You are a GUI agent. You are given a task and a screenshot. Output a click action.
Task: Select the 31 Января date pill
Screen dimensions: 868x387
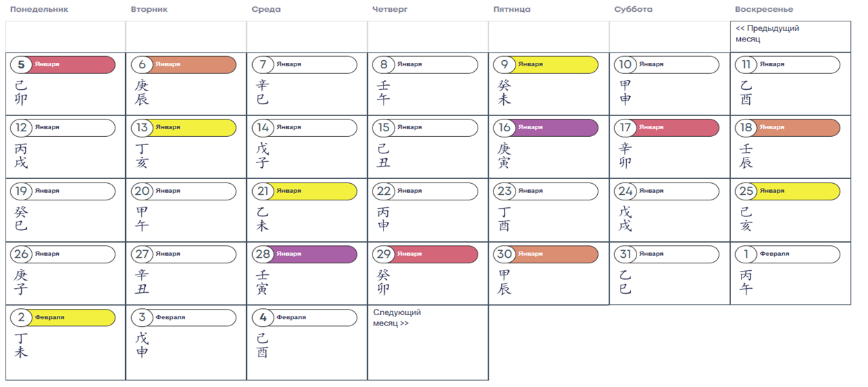point(667,254)
